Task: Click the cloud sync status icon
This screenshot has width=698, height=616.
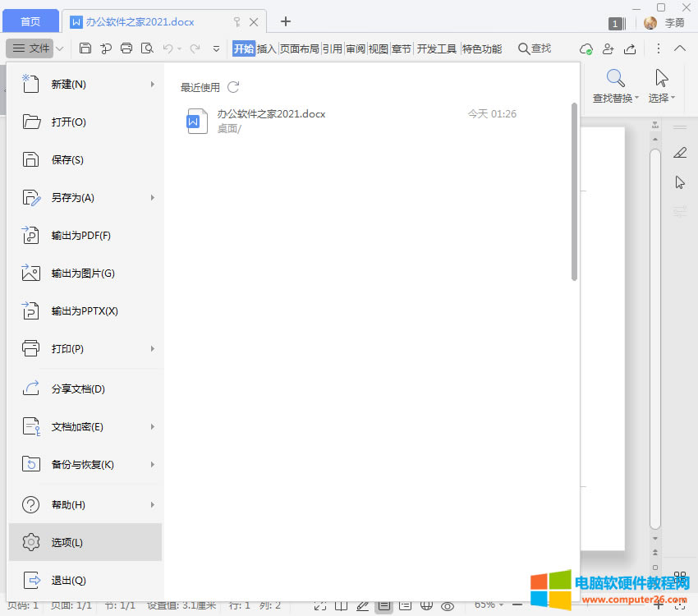Action: point(586,48)
